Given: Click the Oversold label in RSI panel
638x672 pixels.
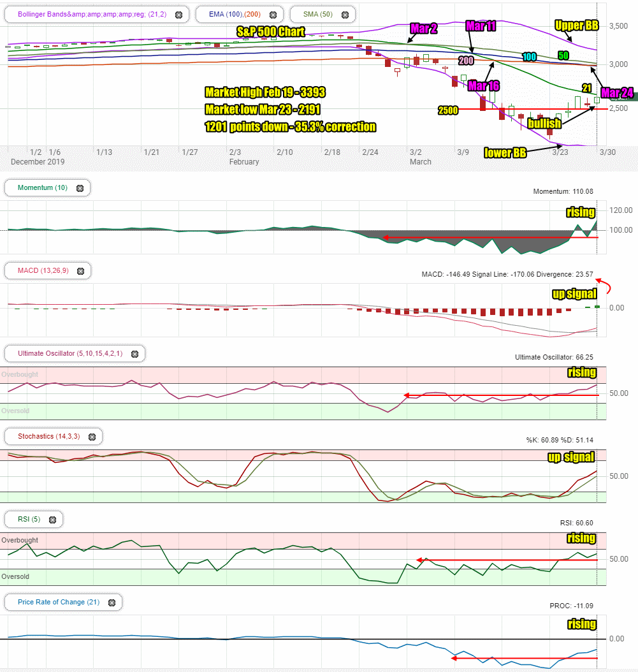Looking at the screenshot, I should (15, 577).
